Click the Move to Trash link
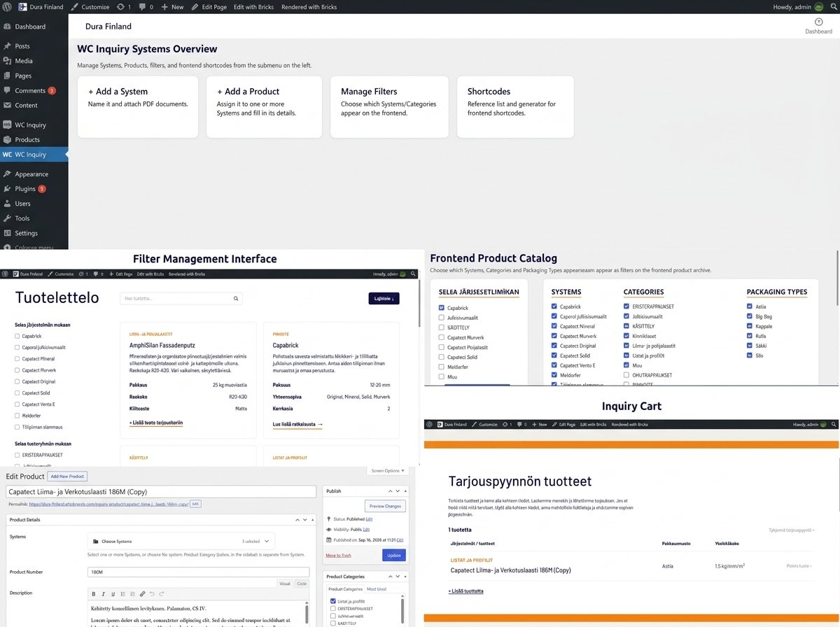The height and width of the screenshot is (627, 840). 339,556
